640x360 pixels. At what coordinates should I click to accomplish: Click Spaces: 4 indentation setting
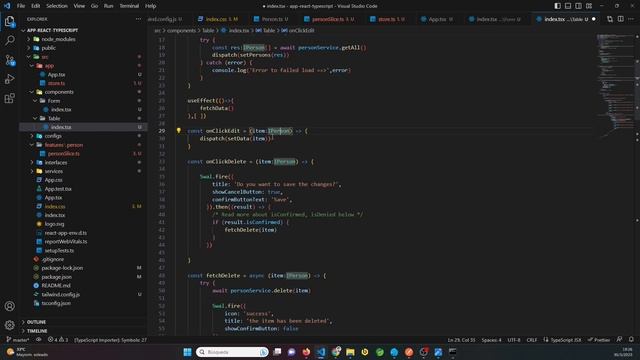pos(491,340)
